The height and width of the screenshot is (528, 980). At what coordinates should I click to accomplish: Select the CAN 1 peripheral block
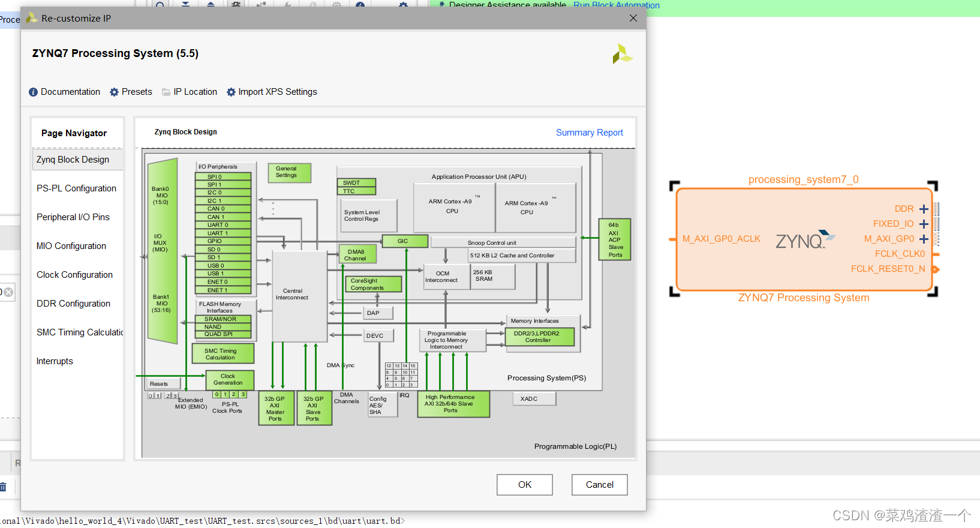coord(223,217)
